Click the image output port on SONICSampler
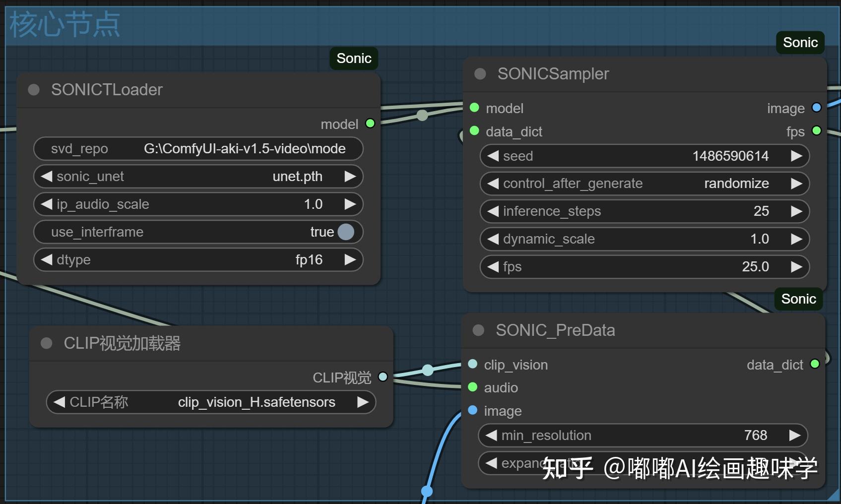The height and width of the screenshot is (504, 841). (816, 108)
